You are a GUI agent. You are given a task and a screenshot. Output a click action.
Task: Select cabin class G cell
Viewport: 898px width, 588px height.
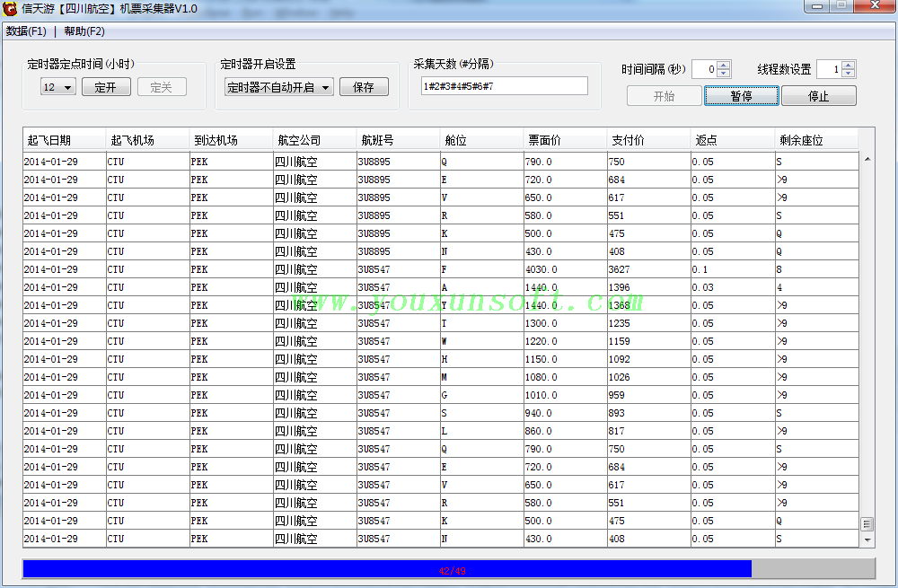tap(482, 395)
